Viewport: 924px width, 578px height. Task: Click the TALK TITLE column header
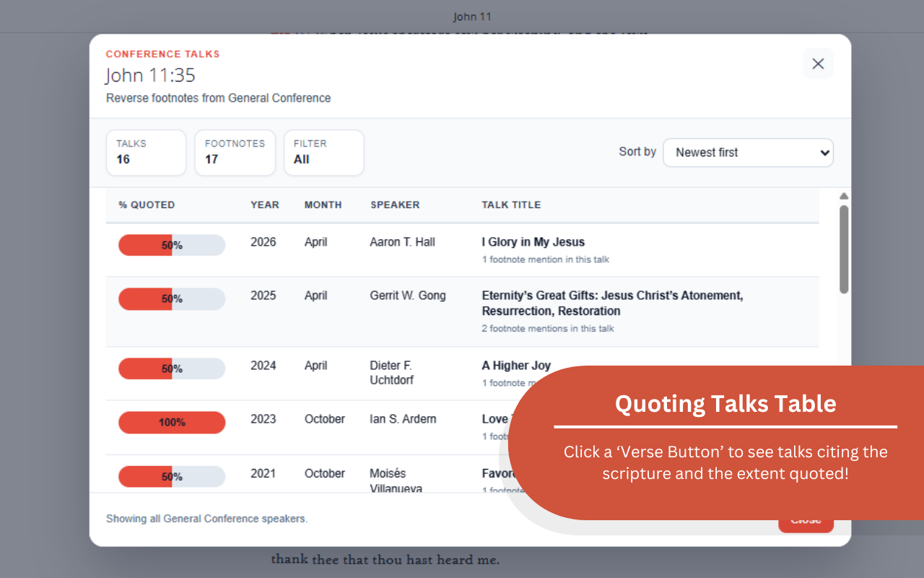pyautogui.click(x=511, y=205)
